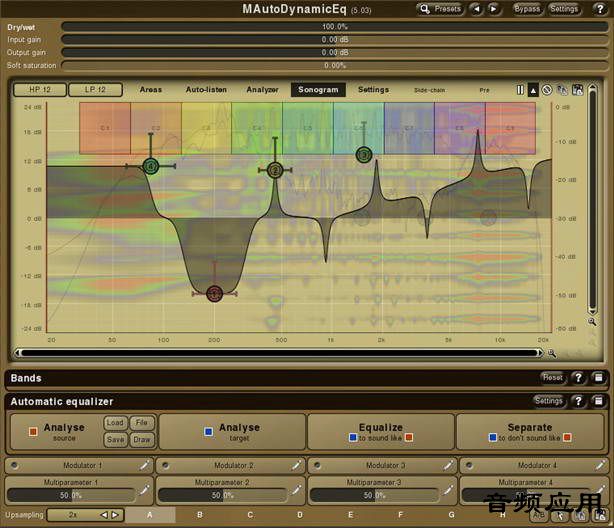Click the copy icon in graph toolbar
This screenshot has height=528, width=614.
[x=562, y=90]
